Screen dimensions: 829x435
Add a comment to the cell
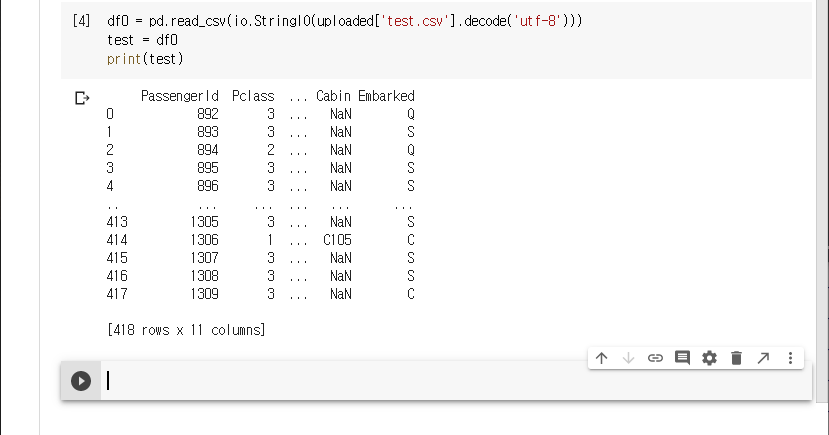682,358
